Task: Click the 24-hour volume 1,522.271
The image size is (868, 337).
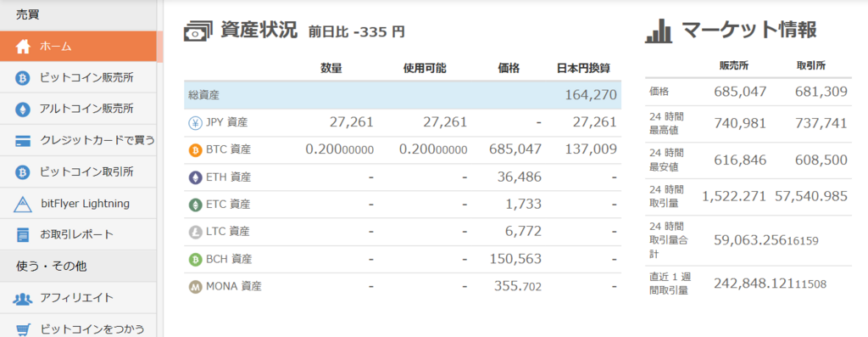Action: (x=735, y=197)
